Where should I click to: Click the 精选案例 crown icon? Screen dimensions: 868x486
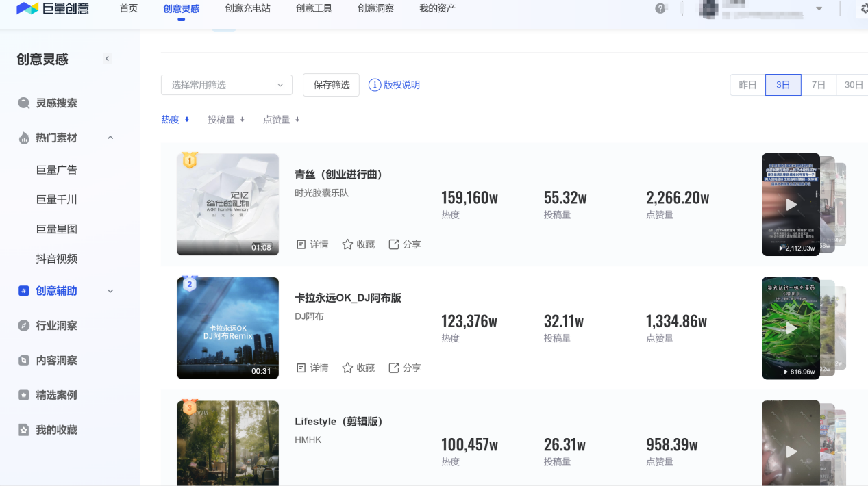tap(24, 395)
